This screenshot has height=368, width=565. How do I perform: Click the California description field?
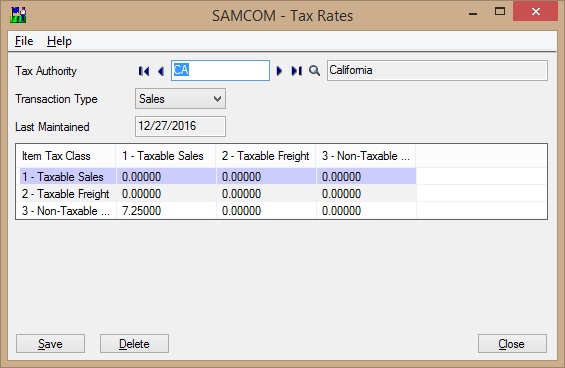pyautogui.click(x=437, y=70)
